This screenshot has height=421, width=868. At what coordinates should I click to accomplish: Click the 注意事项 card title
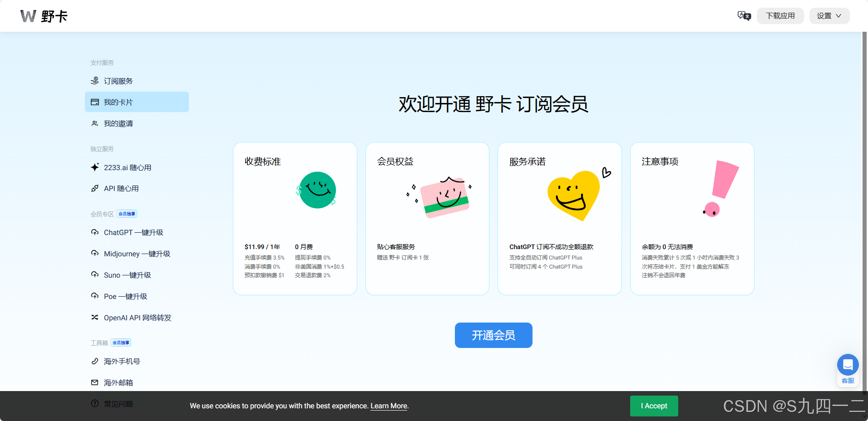click(660, 162)
